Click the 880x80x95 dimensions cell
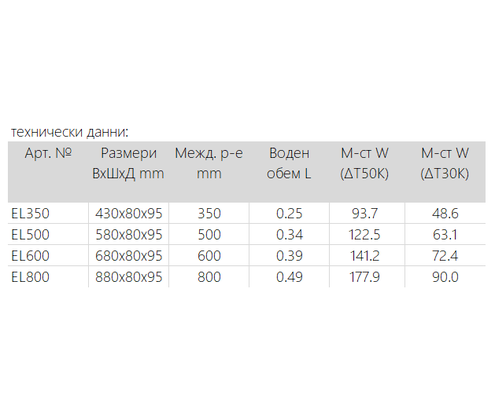This screenshot has width=495, height=417. [x=129, y=277]
